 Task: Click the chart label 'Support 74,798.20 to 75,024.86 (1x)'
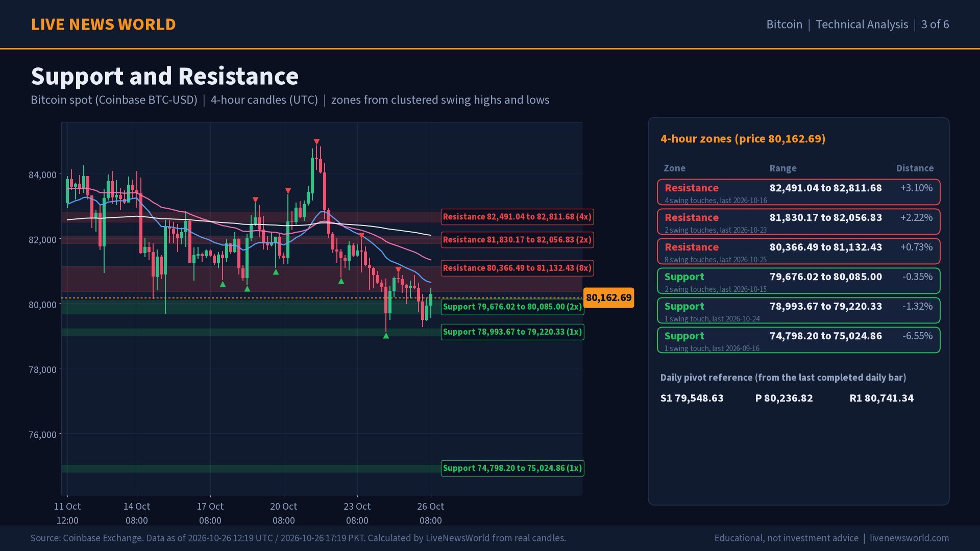(512, 468)
